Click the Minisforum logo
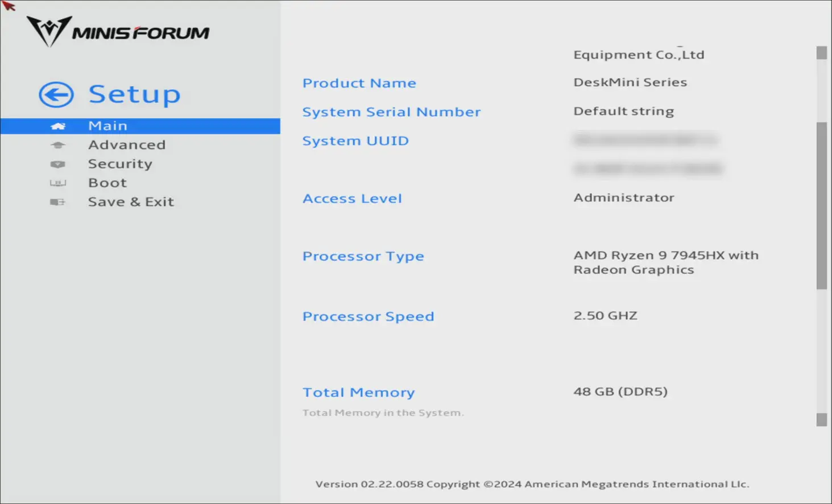 click(x=118, y=32)
